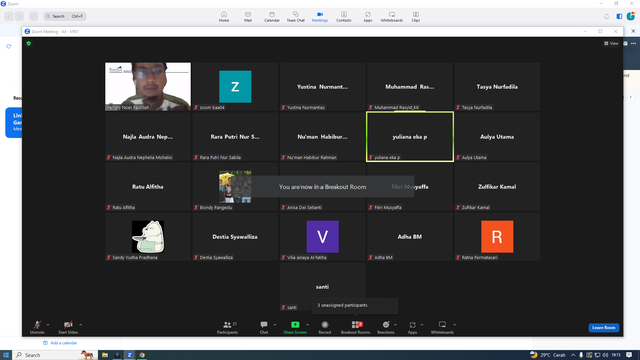
Task: Click the Leave Room button
Action: [604, 327]
